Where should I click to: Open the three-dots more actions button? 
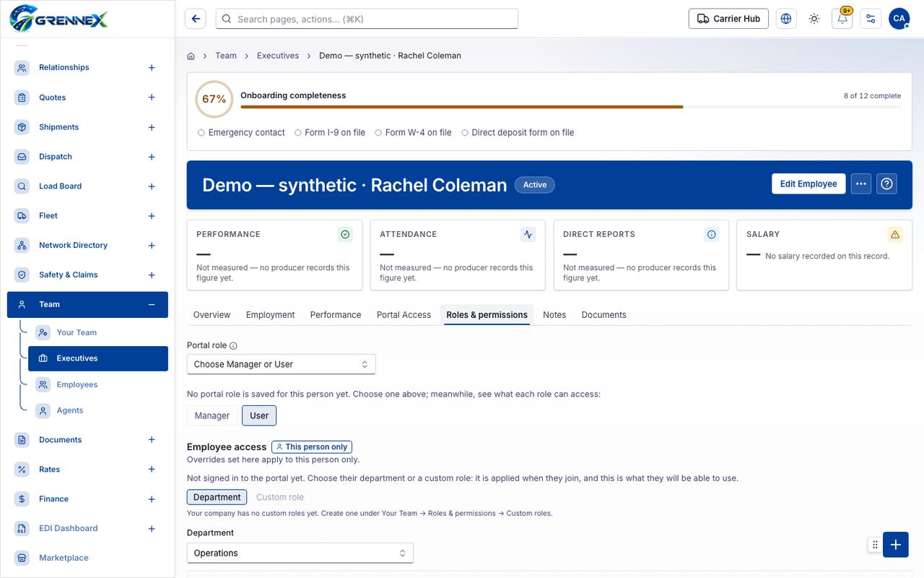tap(860, 184)
